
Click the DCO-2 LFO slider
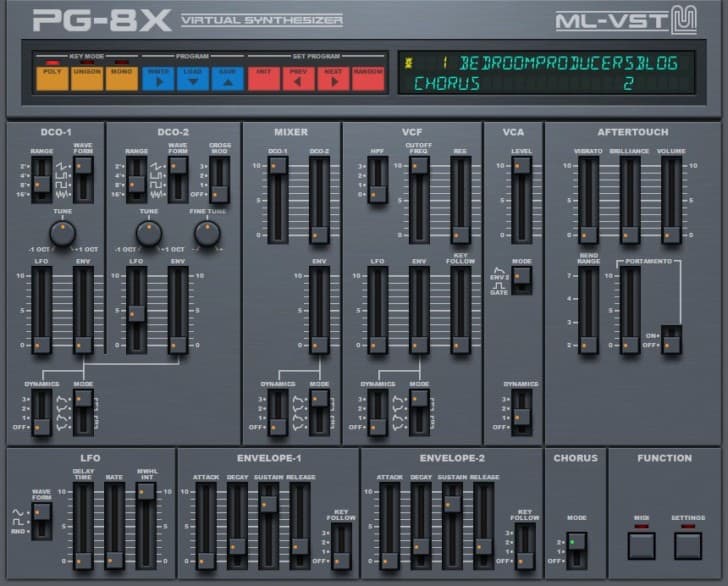click(136, 310)
